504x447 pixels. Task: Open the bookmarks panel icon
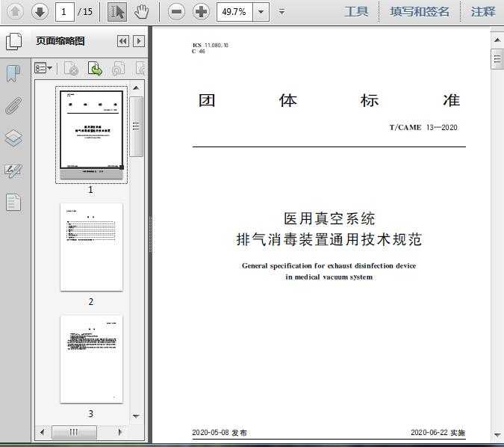pyautogui.click(x=13, y=73)
